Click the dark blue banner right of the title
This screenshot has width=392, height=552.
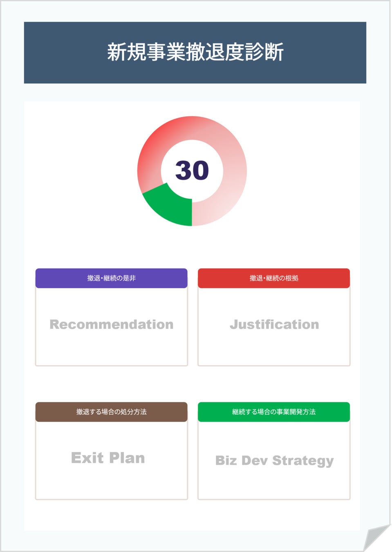(327, 52)
